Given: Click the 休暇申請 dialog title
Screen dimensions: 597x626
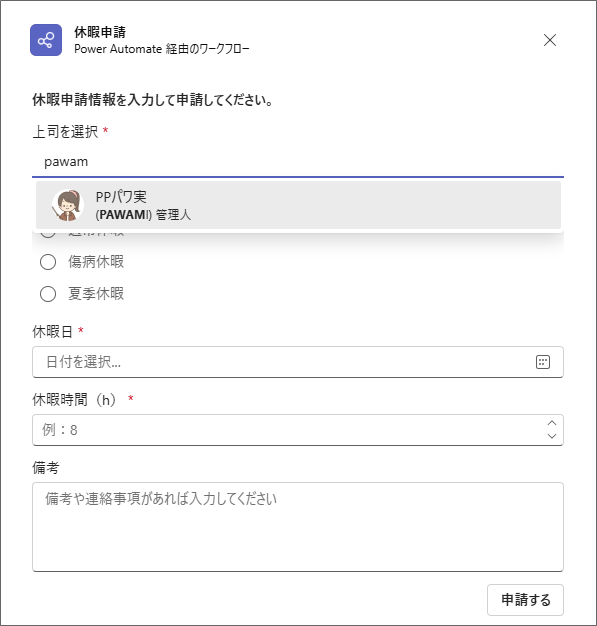Looking at the screenshot, I should click(x=100, y=32).
